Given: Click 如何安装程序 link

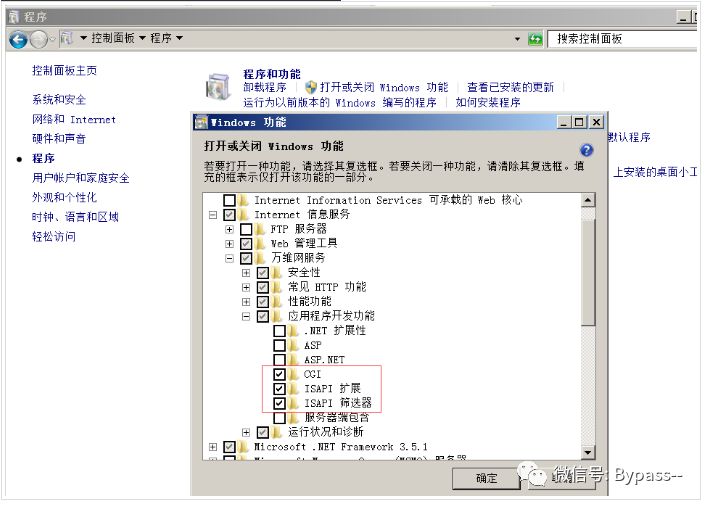Looking at the screenshot, I should [488, 102].
